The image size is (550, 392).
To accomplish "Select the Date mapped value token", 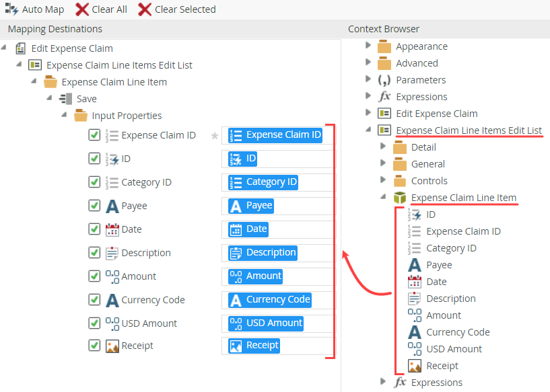I will [248, 229].
